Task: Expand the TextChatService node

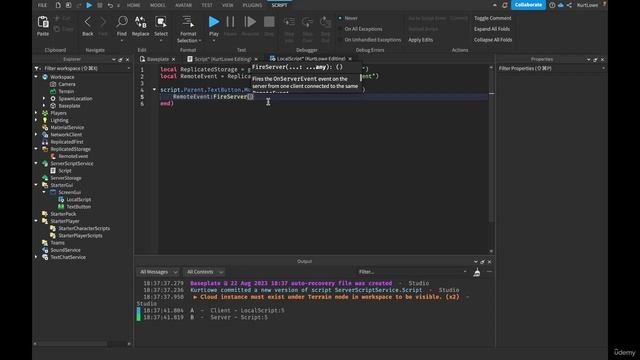Action: 36,257
